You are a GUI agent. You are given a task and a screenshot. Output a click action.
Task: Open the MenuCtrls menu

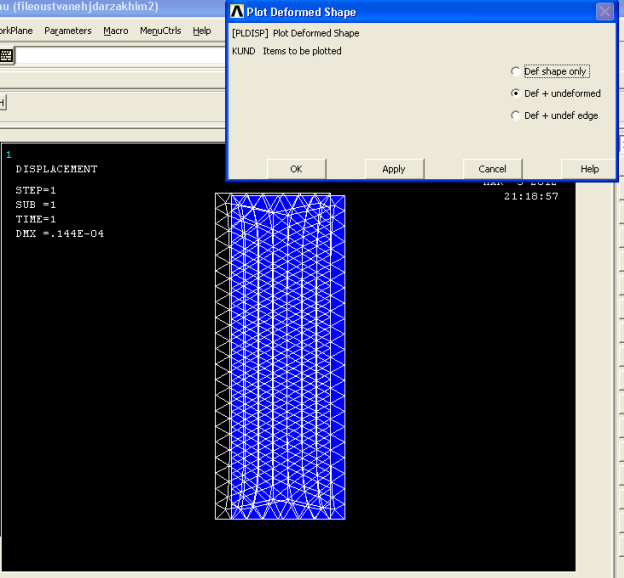(160, 31)
